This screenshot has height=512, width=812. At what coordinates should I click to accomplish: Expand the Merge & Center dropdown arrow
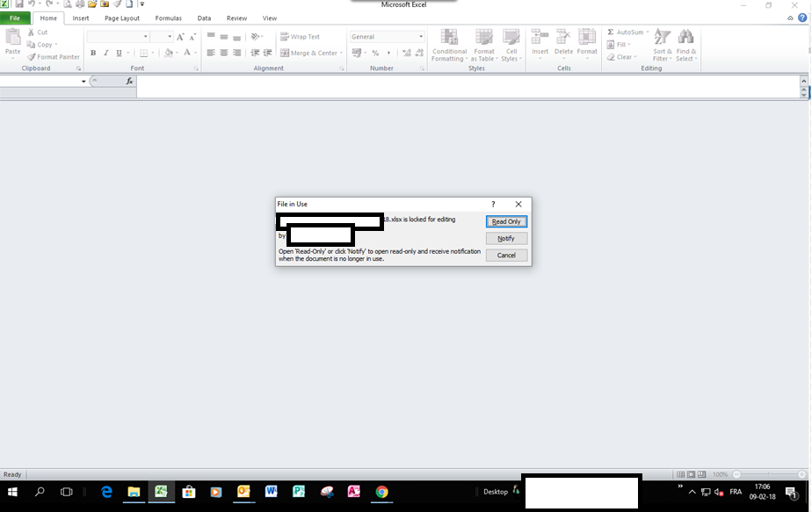(x=341, y=53)
